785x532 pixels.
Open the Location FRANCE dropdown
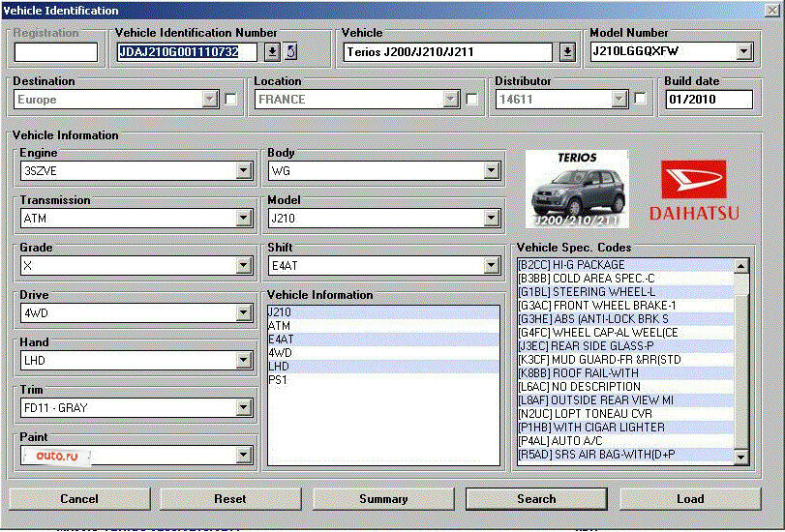tap(450, 99)
